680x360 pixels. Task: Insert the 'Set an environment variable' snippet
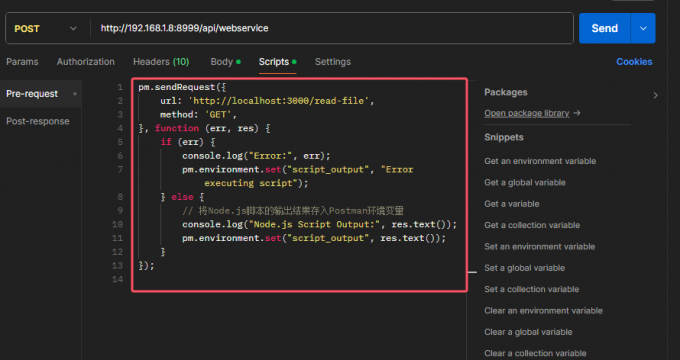[x=539, y=246]
